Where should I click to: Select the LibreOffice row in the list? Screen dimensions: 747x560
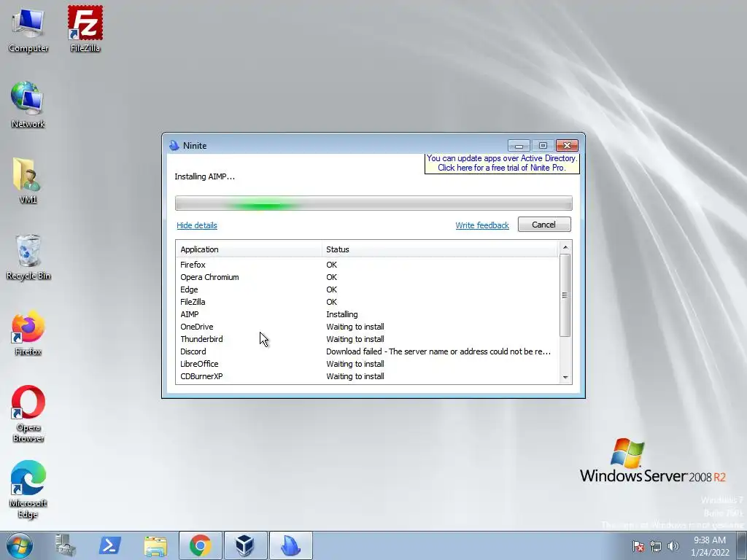(367, 364)
